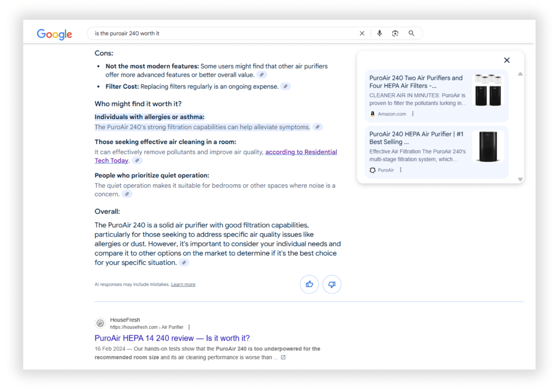Image resolution: width=560 pixels, height=392 pixels.
Task: Click the Google logo
Action: pos(54,34)
